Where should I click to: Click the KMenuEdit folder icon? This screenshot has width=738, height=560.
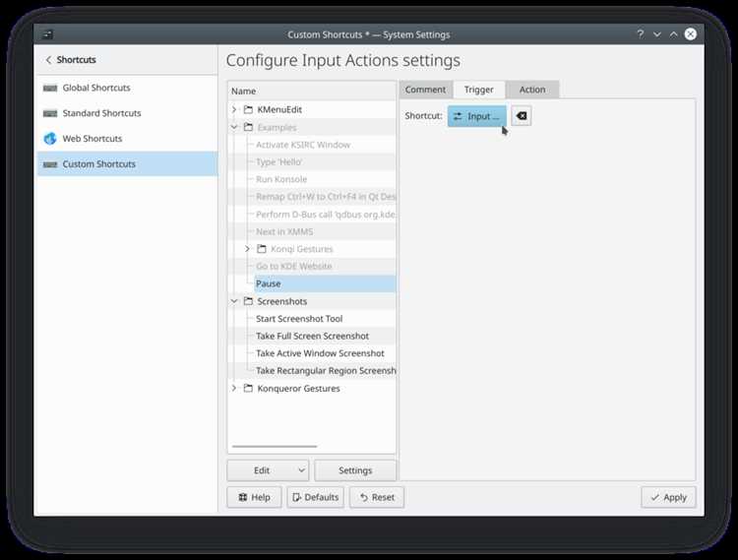click(x=248, y=109)
